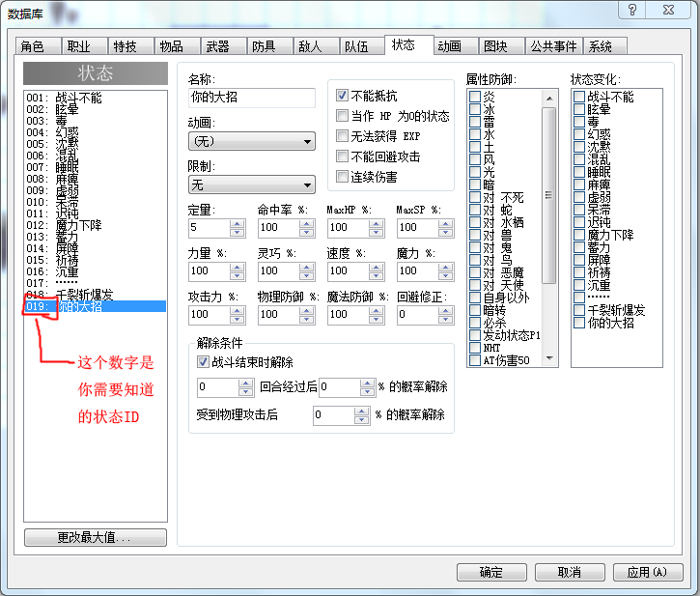Click the help question mark button
The image size is (700, 596).
(x=632, y=10)
